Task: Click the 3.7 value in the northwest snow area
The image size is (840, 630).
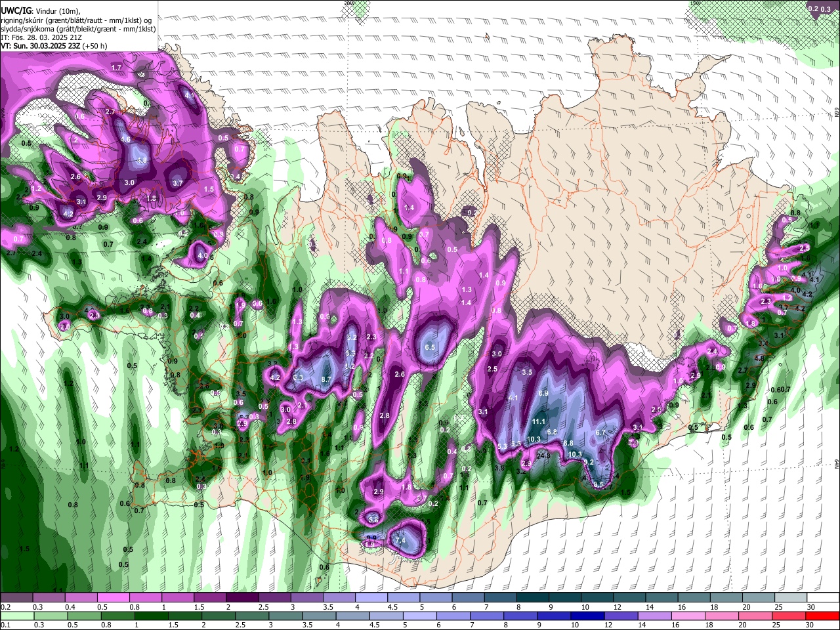Action: tap(177, 183)
